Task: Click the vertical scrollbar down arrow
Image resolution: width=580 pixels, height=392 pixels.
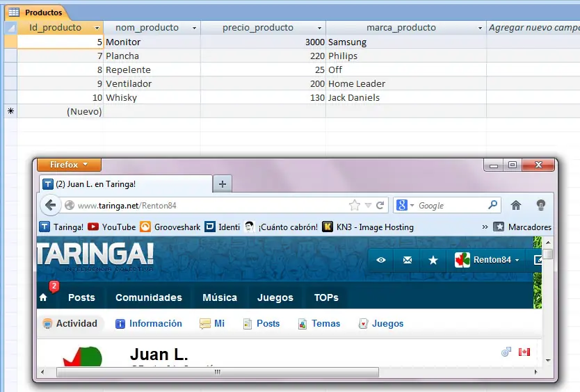Action: (x=548, y=360)
